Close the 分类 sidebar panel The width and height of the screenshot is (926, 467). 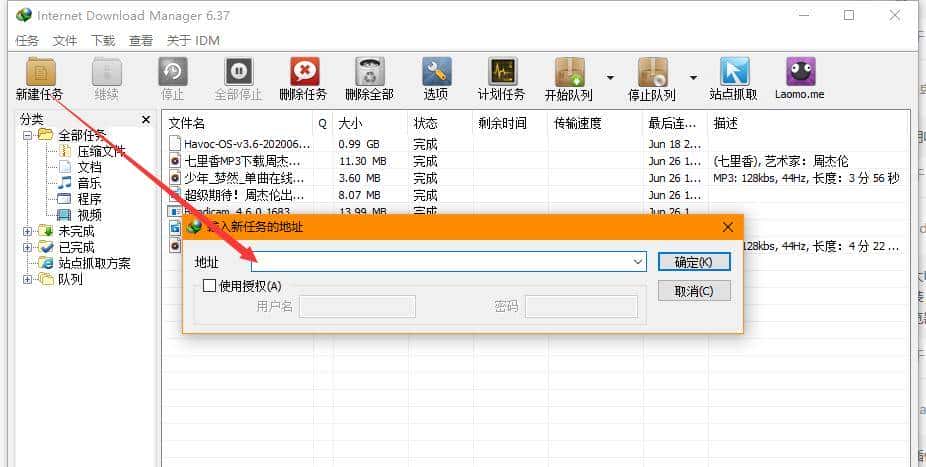[146, 120]
